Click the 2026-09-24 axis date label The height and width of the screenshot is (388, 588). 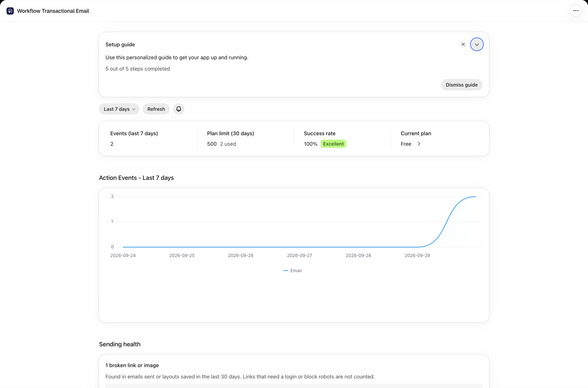point(123,255)
